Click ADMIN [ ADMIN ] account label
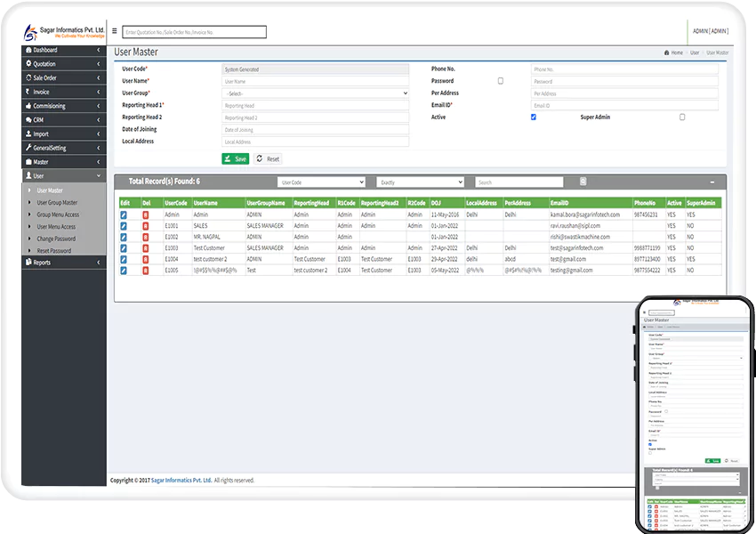Image resolution: width=756 pixels, height=534 pixels. point(711,31)
